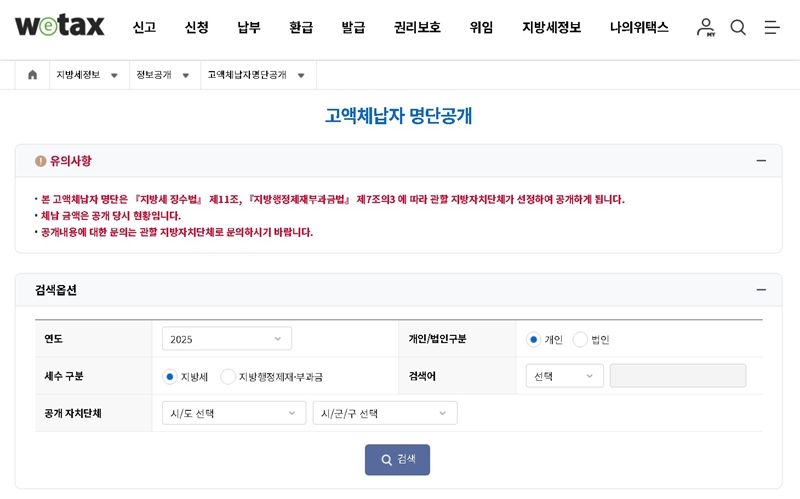Collapse the 유의사항 section with minus icon
Viewport: 800px width, 499px height.
761,161
